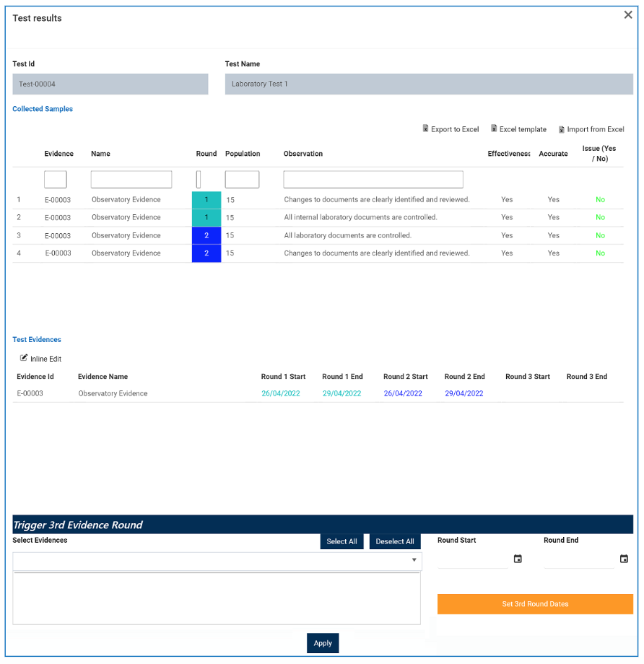Click the Test Name field
This screenshot has height=664, width=644.
click(x=429, y=84)
